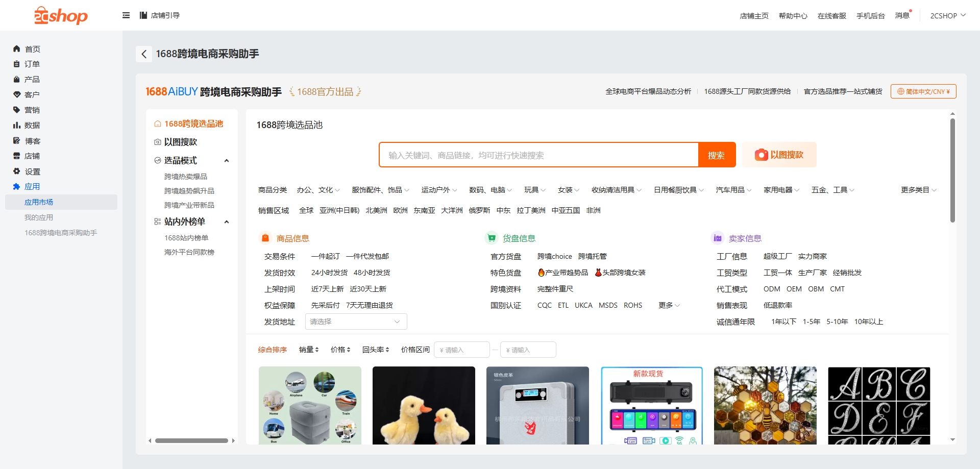Open 店铺 store icon in sidebar
This screenshot has height=469, width=980.
(x=16, y=156)
